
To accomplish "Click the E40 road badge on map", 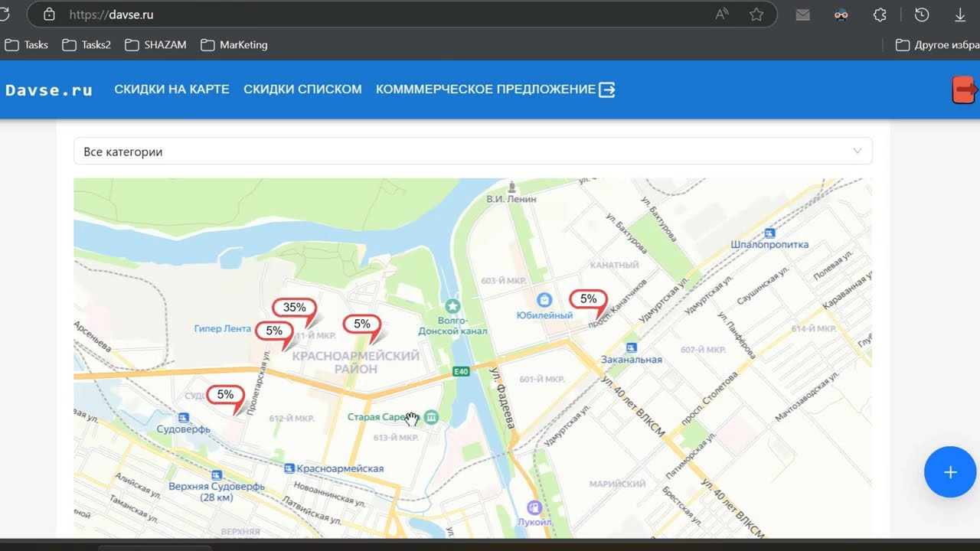I will (461, 372).
